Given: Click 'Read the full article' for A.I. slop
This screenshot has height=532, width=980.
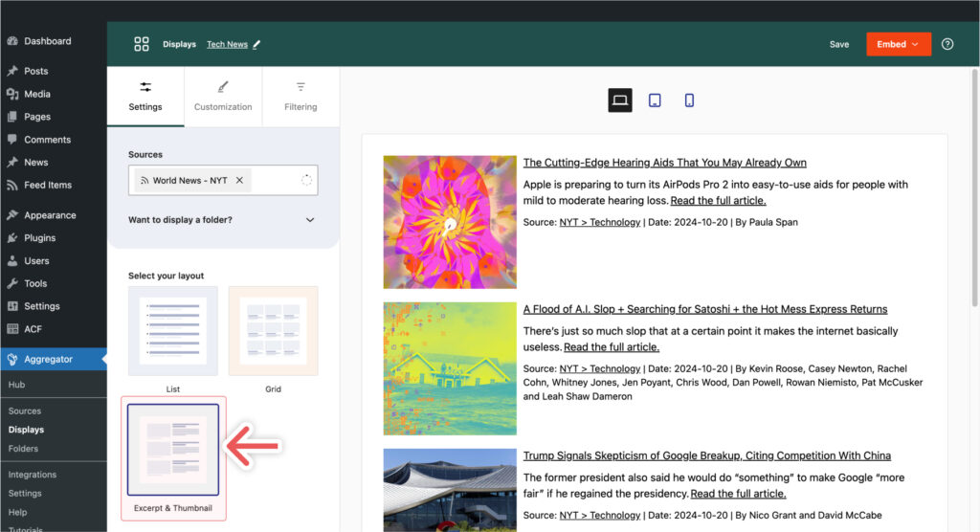Looking at the screenshot, I should coord(612,347).
